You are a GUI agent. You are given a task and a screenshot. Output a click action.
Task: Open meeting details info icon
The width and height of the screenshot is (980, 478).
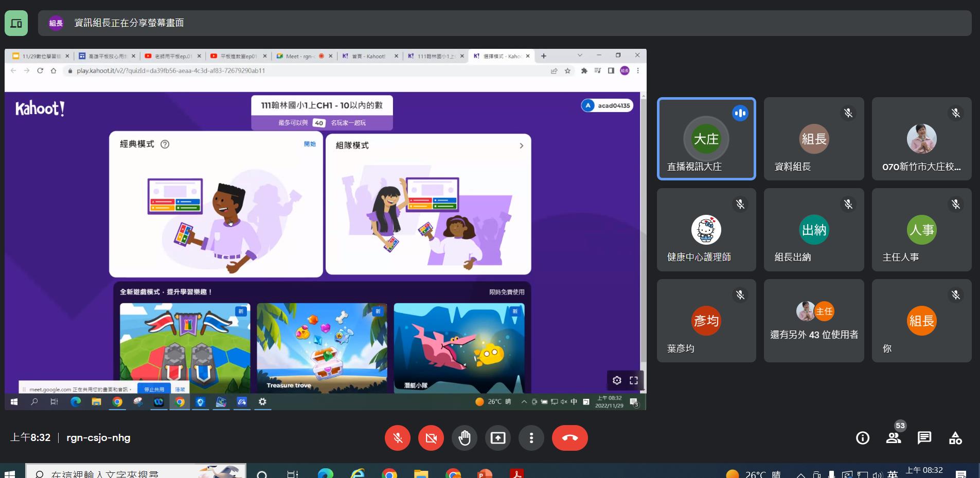coord(862,438)
